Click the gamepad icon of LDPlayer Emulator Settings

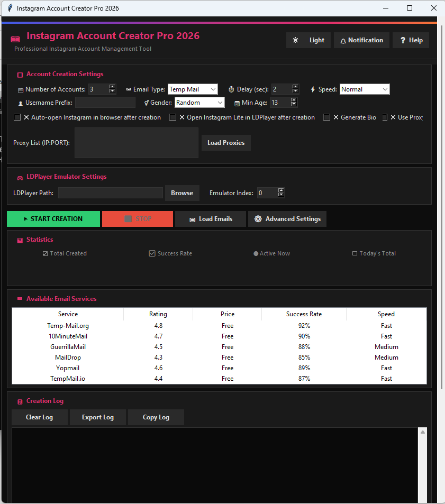click(20, 178)
